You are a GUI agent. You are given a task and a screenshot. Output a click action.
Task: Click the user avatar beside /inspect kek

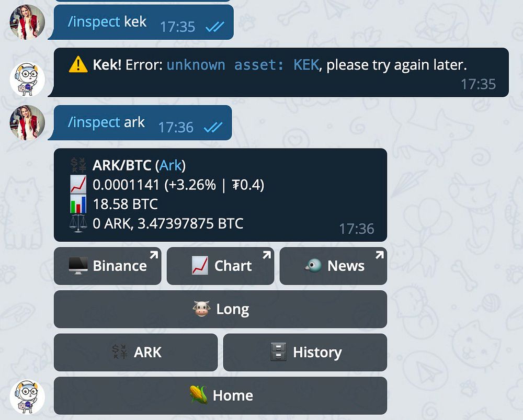point(27,22)
